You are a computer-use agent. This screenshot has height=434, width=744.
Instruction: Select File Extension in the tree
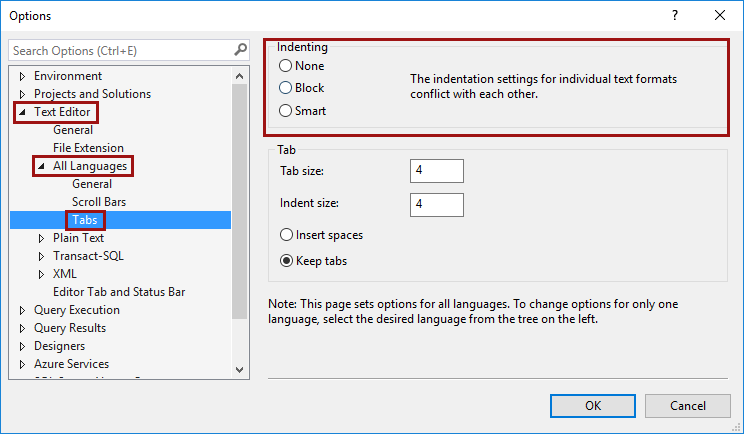coord(88,148)
